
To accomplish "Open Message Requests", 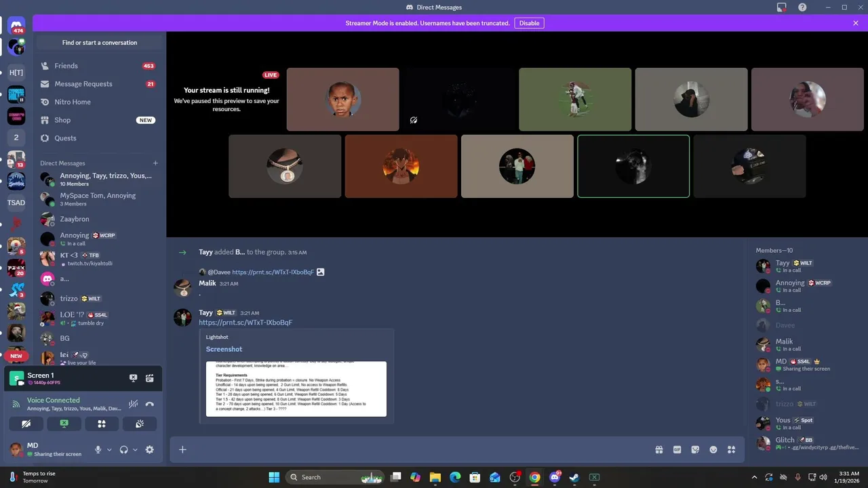I will click(x=99, y=84).
